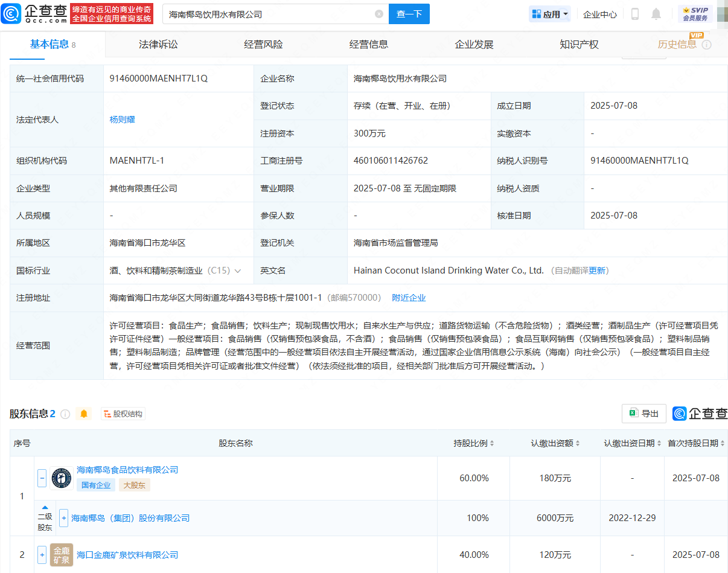
Task: Click 更新 link beside English name
Action: point(597,271)
